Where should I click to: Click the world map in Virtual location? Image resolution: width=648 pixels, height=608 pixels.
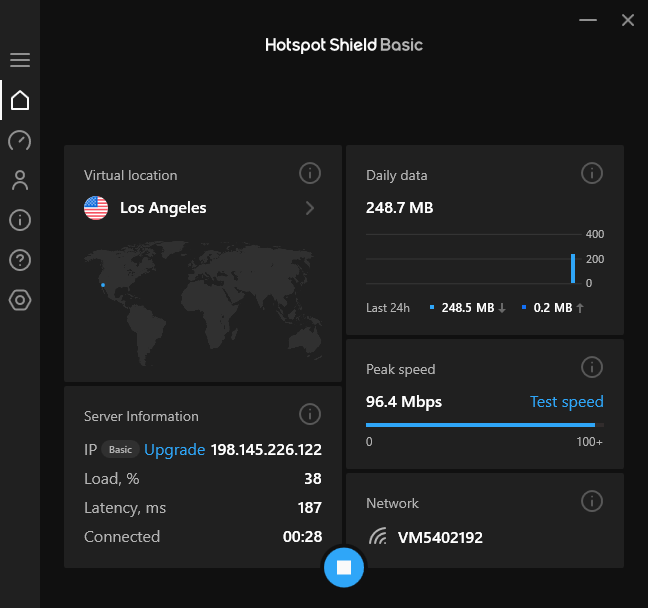click(203, 303)
